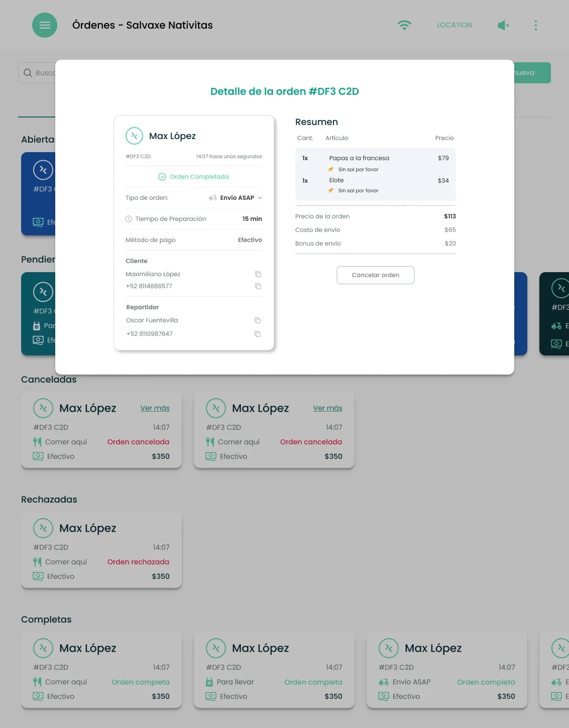Click the bag icon on Para llevar order

tap(209, 682)
